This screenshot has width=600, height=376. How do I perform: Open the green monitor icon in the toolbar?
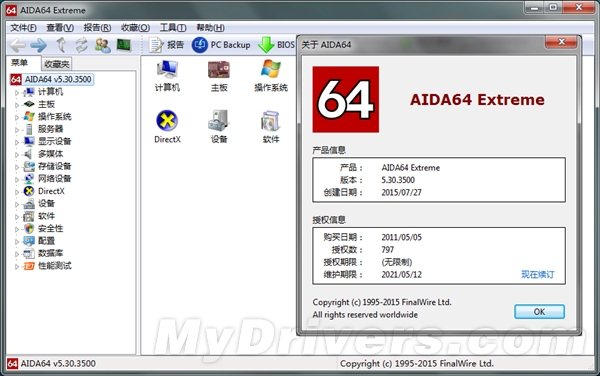coord(124,45)
